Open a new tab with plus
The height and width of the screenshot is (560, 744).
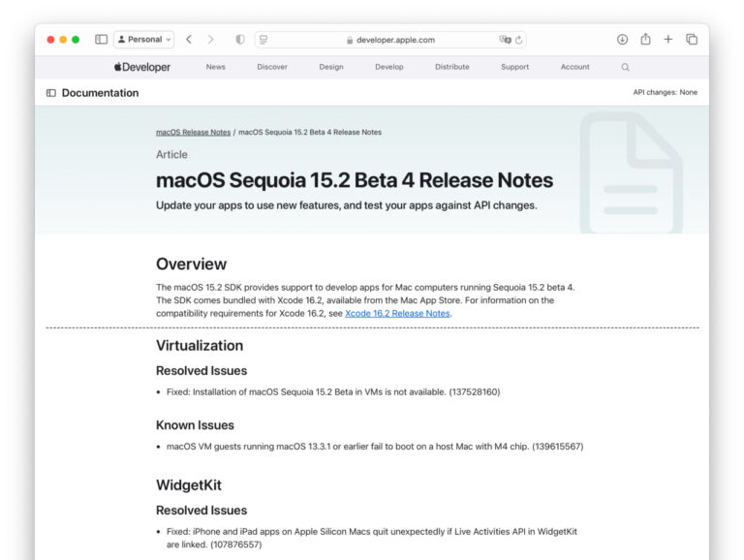click(668, 40)
